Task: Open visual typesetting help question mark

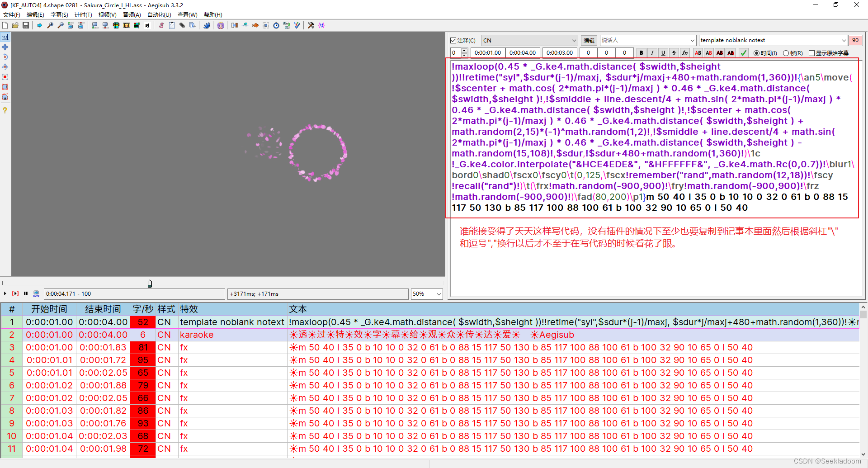Action: point(5,110)
